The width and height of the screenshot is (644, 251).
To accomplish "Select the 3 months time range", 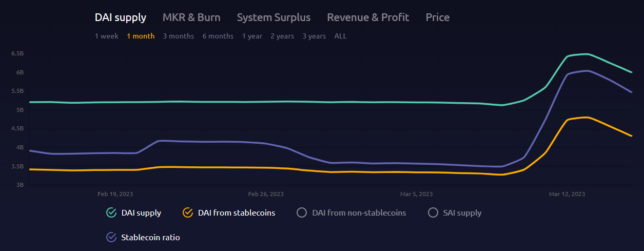I will pyautogui.click(x=179, y=36).
